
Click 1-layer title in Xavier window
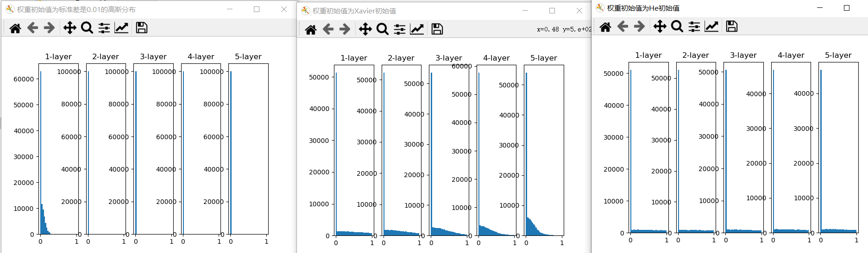coord(354,58)
